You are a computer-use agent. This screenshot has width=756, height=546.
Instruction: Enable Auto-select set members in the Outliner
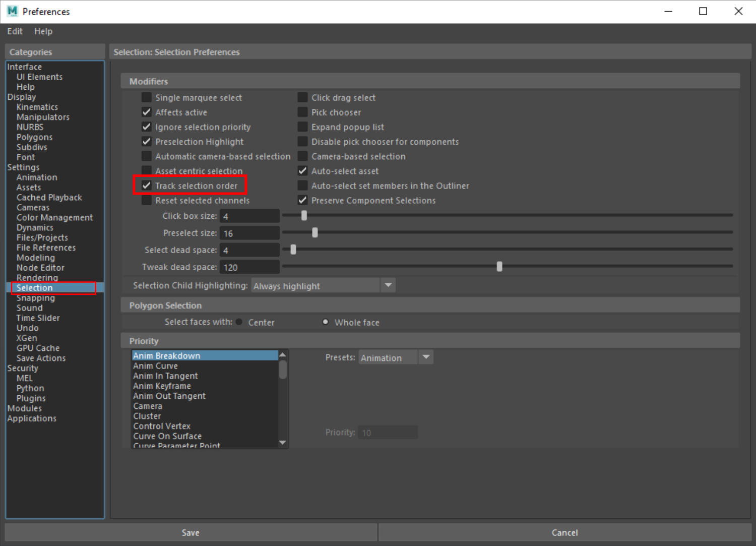[302, 186]
